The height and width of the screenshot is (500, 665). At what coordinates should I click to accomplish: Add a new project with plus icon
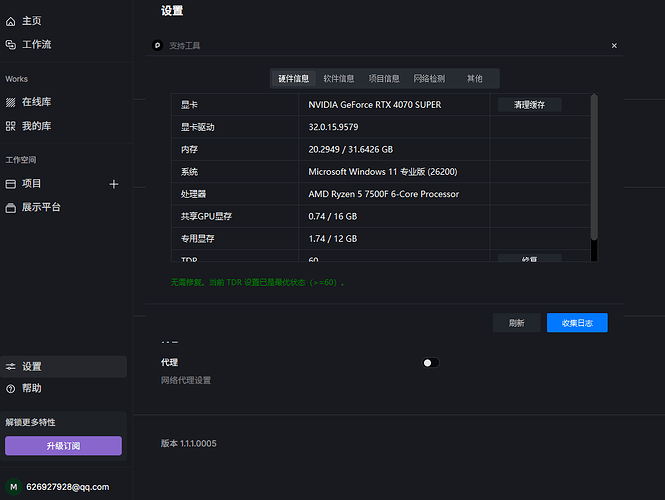pyautogui.click(x=114, y=184)
